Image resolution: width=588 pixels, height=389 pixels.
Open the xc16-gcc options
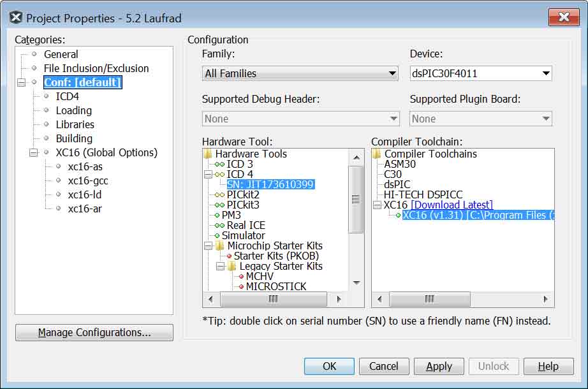[88, 181]
